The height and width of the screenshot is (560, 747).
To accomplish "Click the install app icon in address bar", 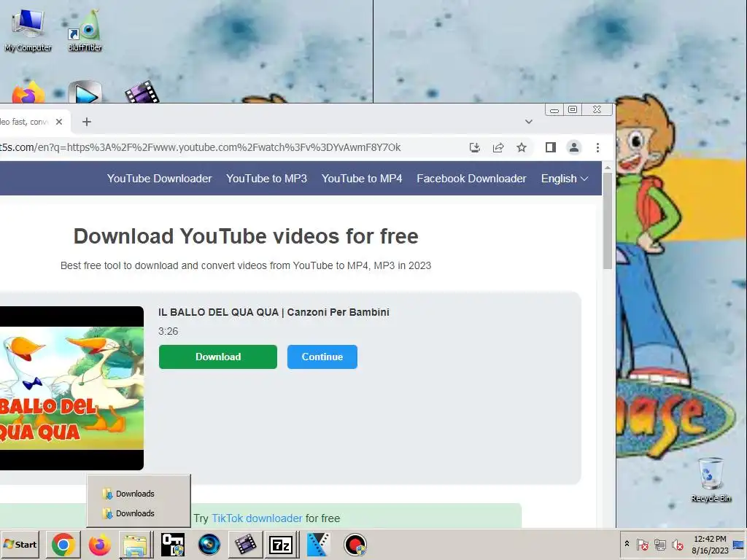I will point(474,147).
